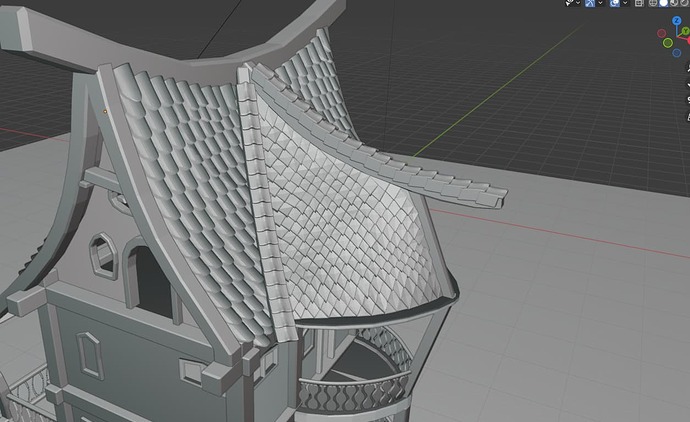This screenshot has height=422, width=690.
Task: Switch to wireframe viewport shading
Action: [653, 3]
